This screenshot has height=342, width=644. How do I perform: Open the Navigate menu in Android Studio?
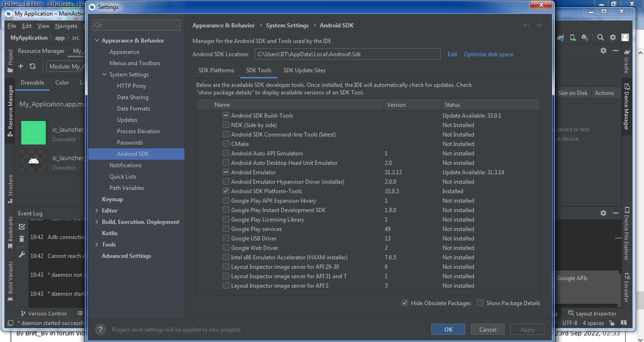point(66,26)
